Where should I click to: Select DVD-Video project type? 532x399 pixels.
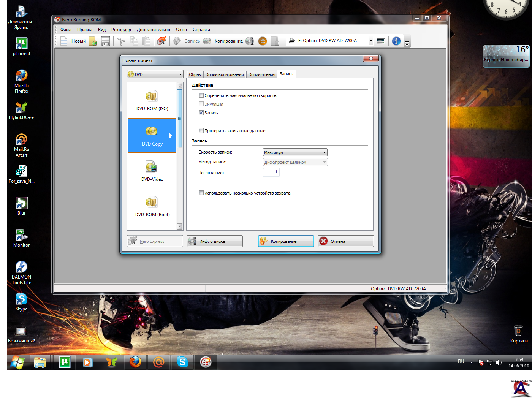coord(152,171)
